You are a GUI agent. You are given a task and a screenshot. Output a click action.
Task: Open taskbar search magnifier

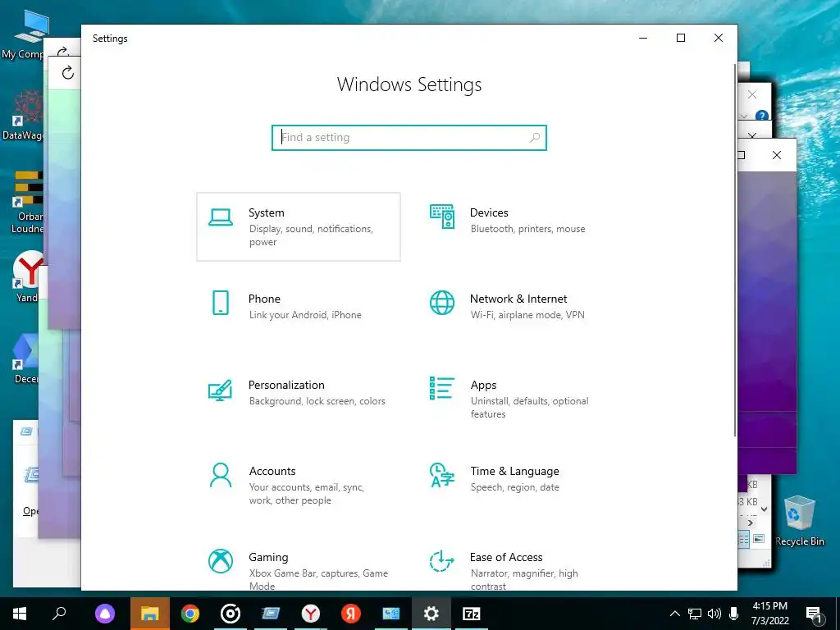(x=59, y=614)
